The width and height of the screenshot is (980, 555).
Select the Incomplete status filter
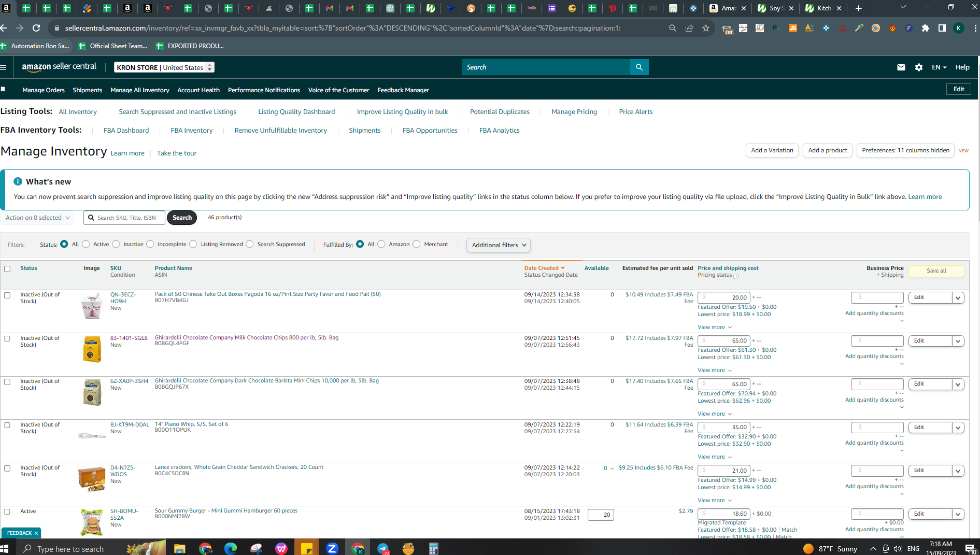(x=150, y=244)
